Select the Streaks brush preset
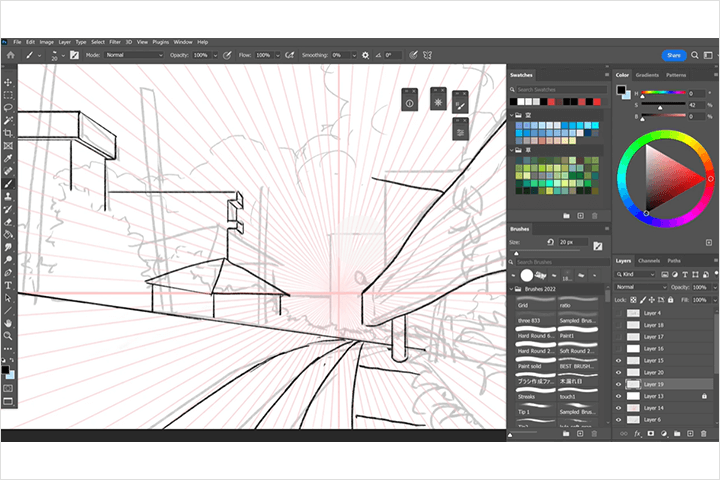This screenshot has height=480, width=720. [x=535, y=394]
